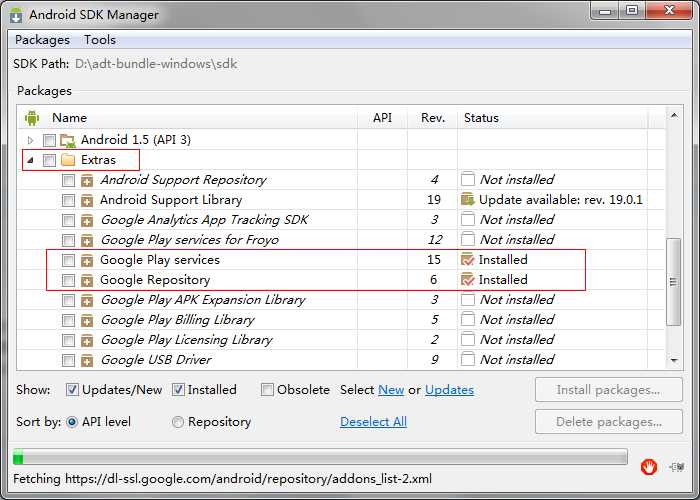Click the package icon beside Google USB Driver

[x=87, y=360]
